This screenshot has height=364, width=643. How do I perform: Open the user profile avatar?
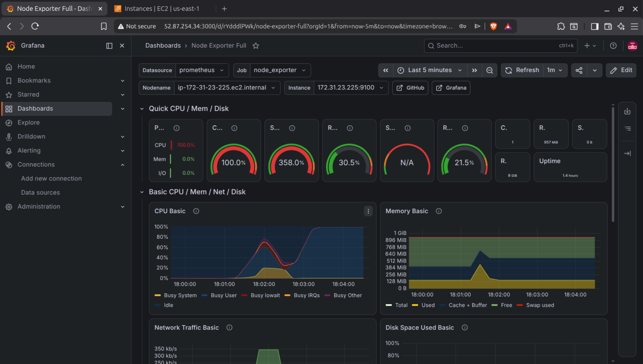click(x=632, y=46)
